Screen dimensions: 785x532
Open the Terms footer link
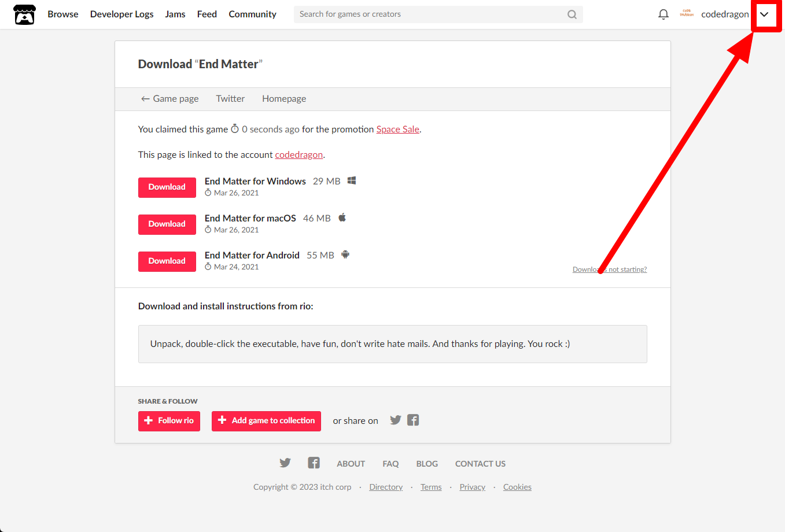click(431, 487)
